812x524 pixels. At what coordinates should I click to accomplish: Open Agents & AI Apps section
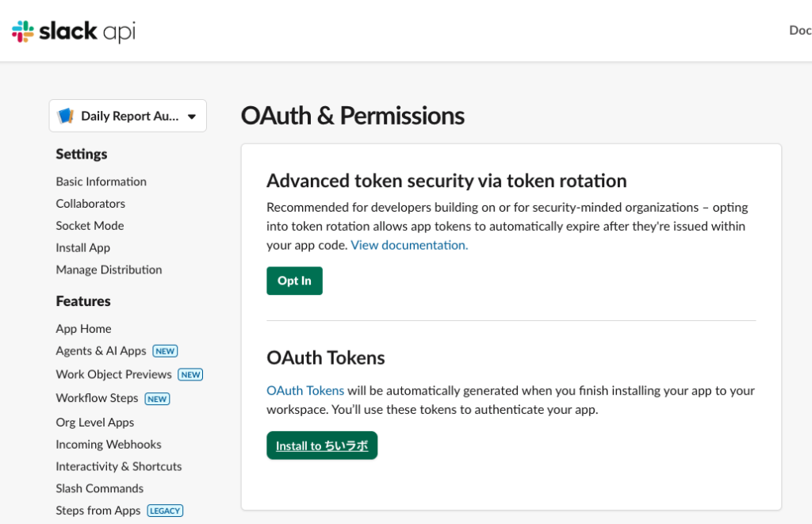pos(101,351)
